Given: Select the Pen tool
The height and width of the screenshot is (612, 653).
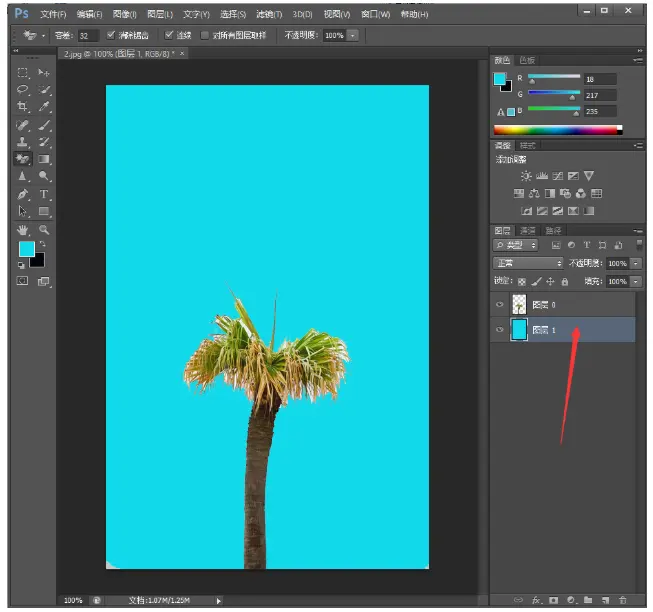Looking at the screenshot, I should (x=23, y=194).
